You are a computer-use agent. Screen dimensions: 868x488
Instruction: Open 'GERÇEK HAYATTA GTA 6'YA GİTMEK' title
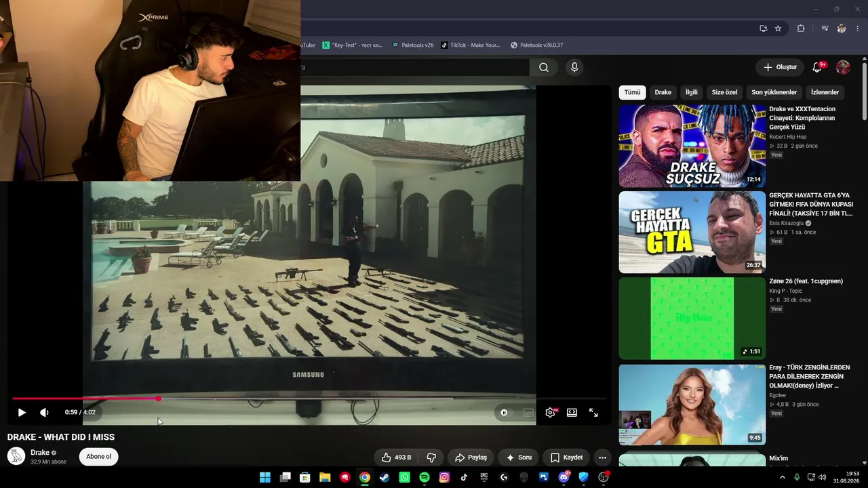(x=811, y=204)
